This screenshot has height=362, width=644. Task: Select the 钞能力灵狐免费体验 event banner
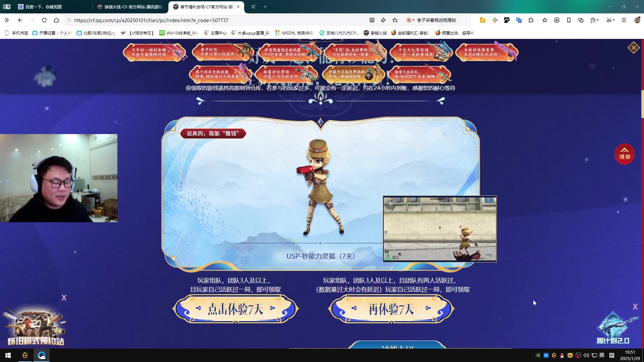[x=353, y=74]
